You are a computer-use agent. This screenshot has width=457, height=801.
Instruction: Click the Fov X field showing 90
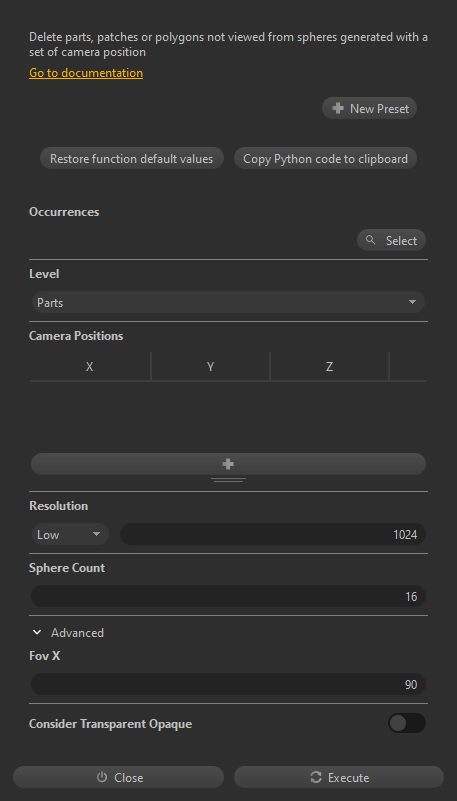[x=228, y=684]
